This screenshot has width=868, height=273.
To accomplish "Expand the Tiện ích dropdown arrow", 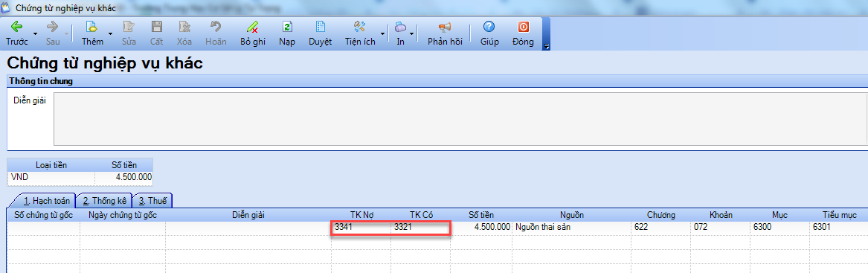I will click(382, 33).
